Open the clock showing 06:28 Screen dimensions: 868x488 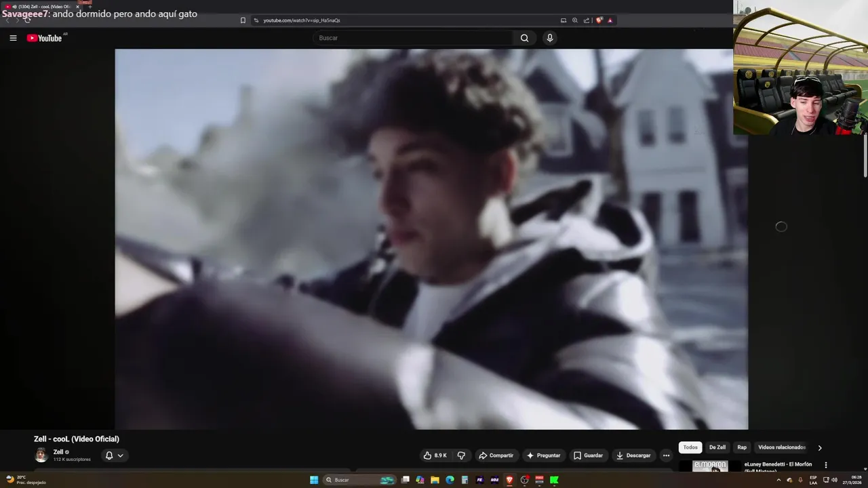[854, 480]
